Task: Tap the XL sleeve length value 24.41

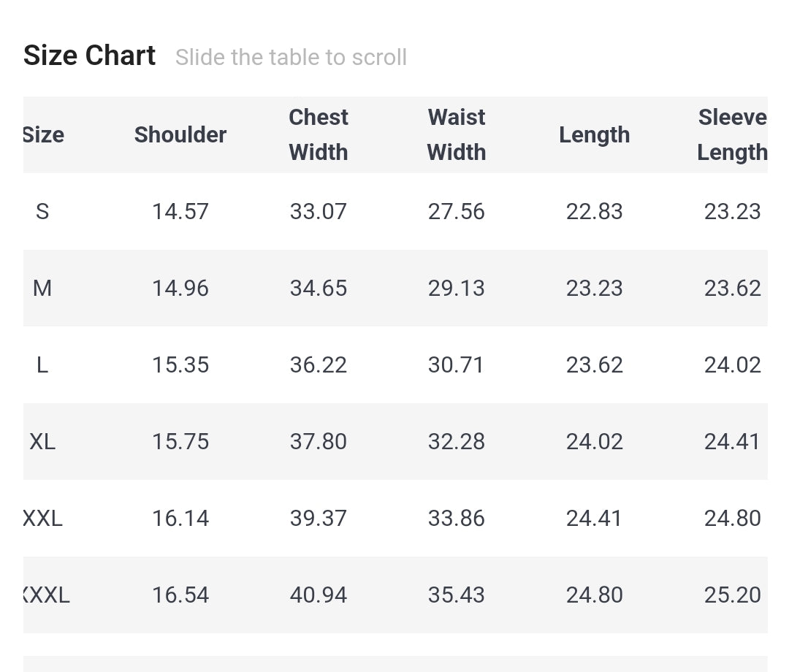Action: click(733, 441)
